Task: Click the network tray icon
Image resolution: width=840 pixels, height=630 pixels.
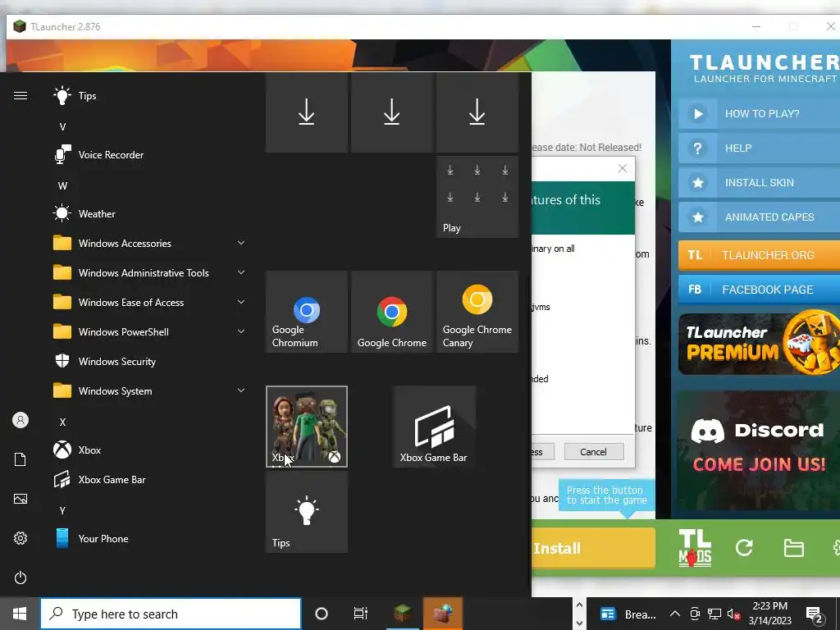Action: [x=714, y=614]
